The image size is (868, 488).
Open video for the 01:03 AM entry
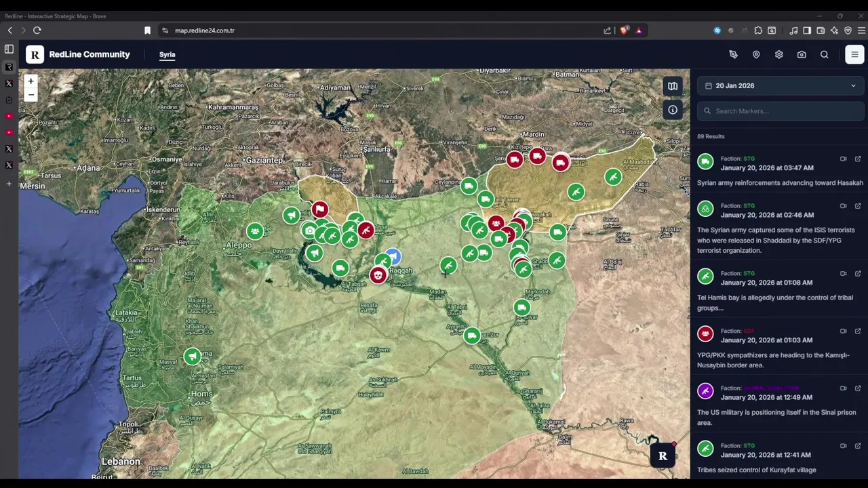(843, 331)
